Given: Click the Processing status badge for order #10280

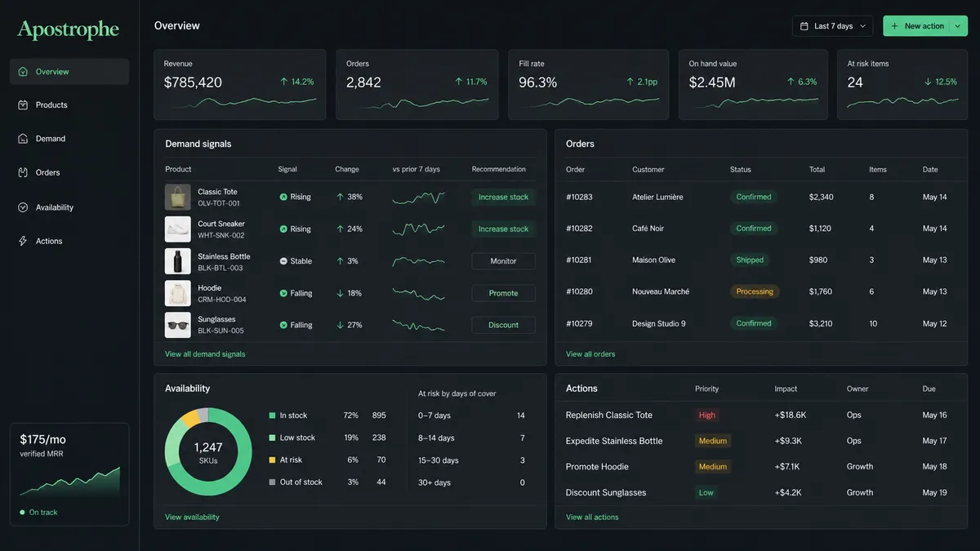Looking at the screenshot, I should pyautogui.click(x=755, y=291).
